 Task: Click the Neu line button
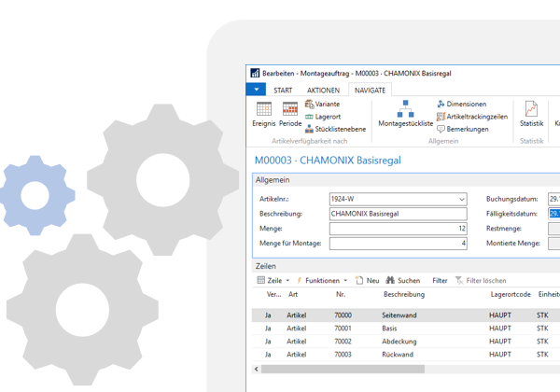(x=368, y=280)
